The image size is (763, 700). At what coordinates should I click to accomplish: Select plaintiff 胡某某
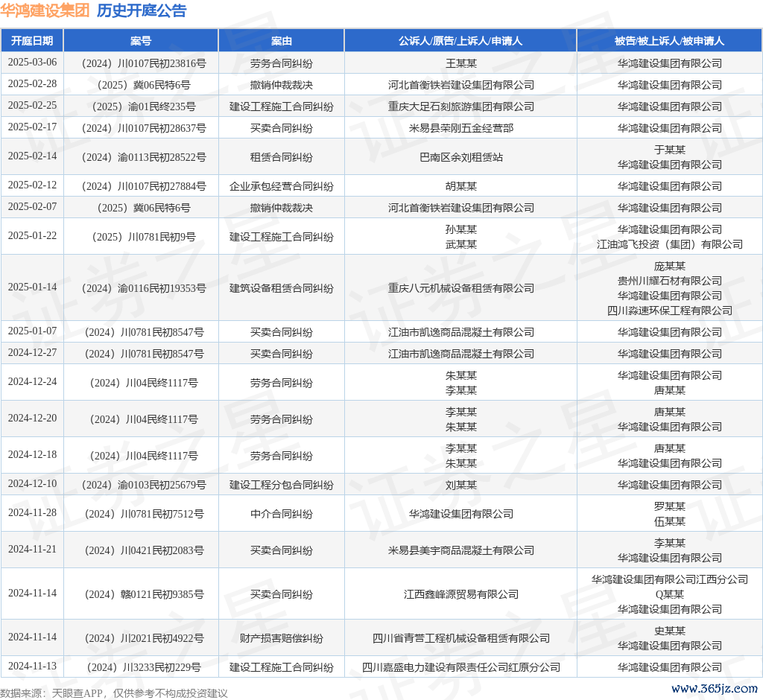[x=460, y=186]
